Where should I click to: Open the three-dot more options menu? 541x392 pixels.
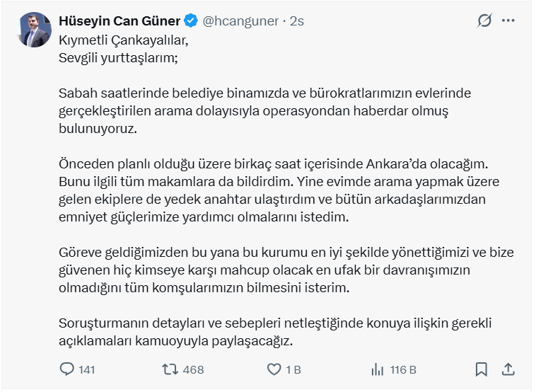508,21
